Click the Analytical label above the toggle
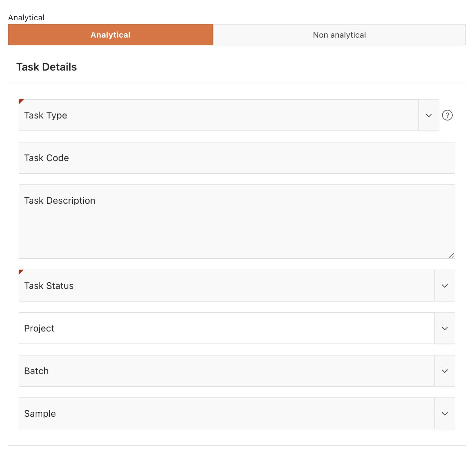The height and width of the screenshot is (450, 476). click(26, 18)
